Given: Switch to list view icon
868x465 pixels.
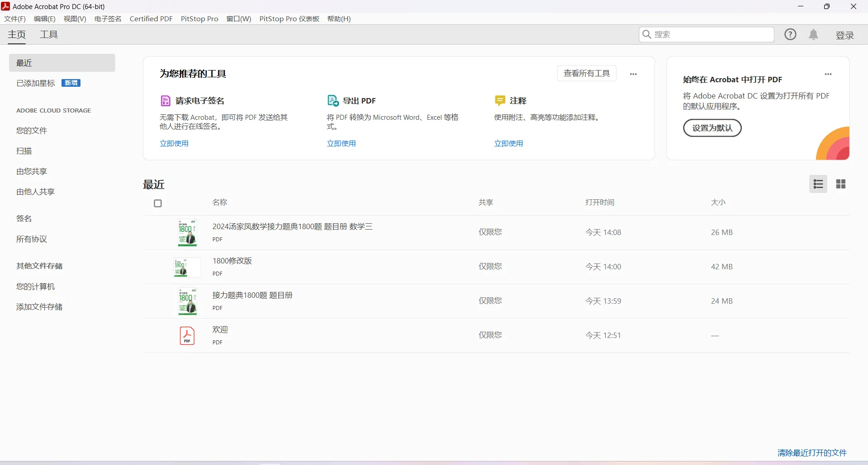Looking at the screenshot, I should (x=818, y=184).
